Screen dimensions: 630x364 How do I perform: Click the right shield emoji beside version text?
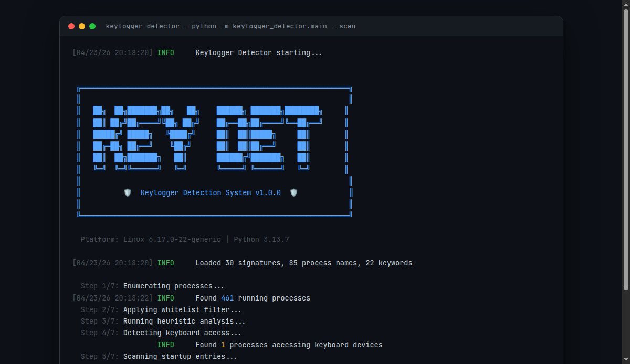click(293, 192)
